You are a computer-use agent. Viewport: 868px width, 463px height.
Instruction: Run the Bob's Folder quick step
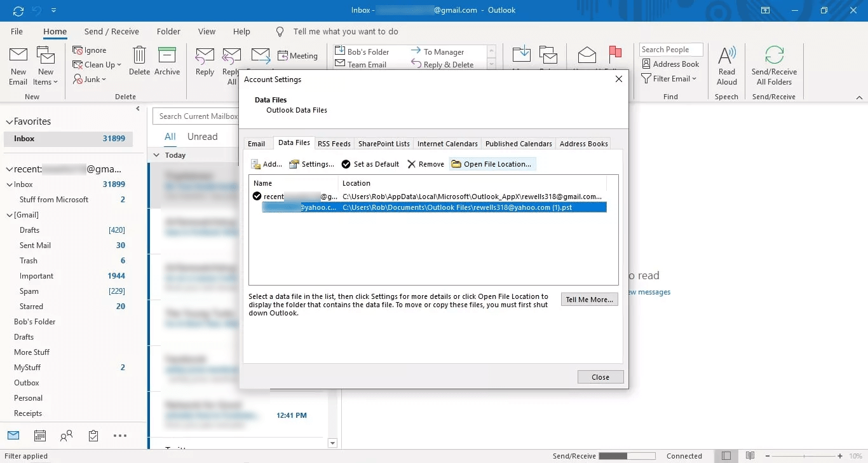coord(362,52)
